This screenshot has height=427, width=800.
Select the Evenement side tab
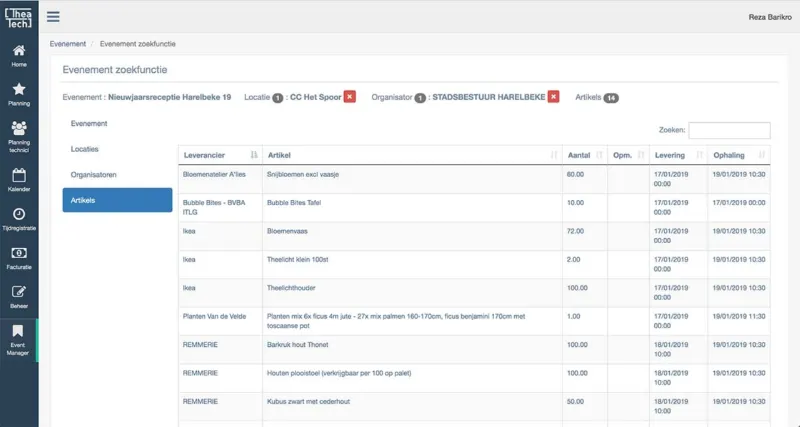coord(117,123)
